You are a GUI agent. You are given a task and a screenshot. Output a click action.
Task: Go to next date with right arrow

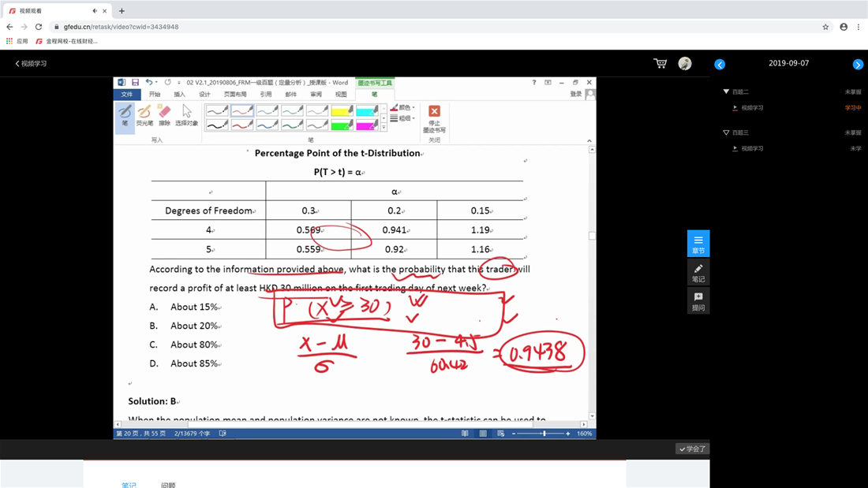[x=858, y=64]
